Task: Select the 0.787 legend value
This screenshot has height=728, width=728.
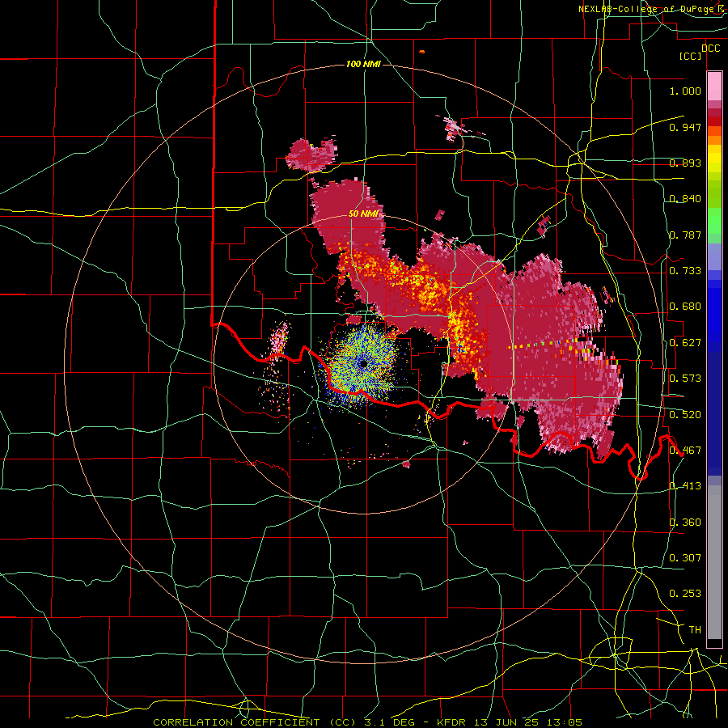Action: (x=685, y=235)
